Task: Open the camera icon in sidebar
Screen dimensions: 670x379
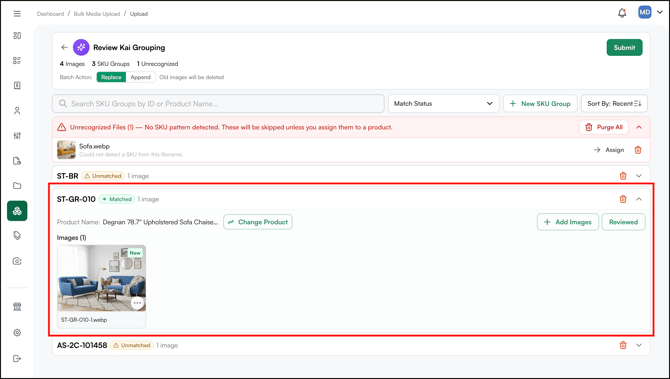Action: point(17,261)
